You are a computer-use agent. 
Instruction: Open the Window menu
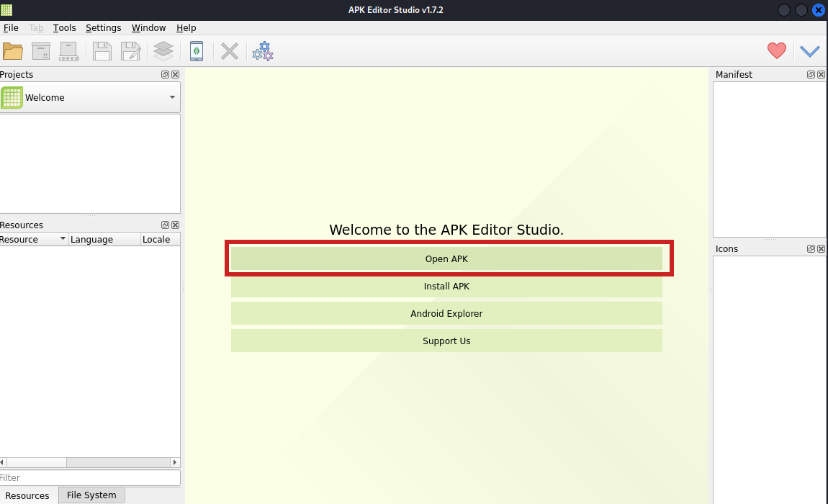tap(148, 28)
